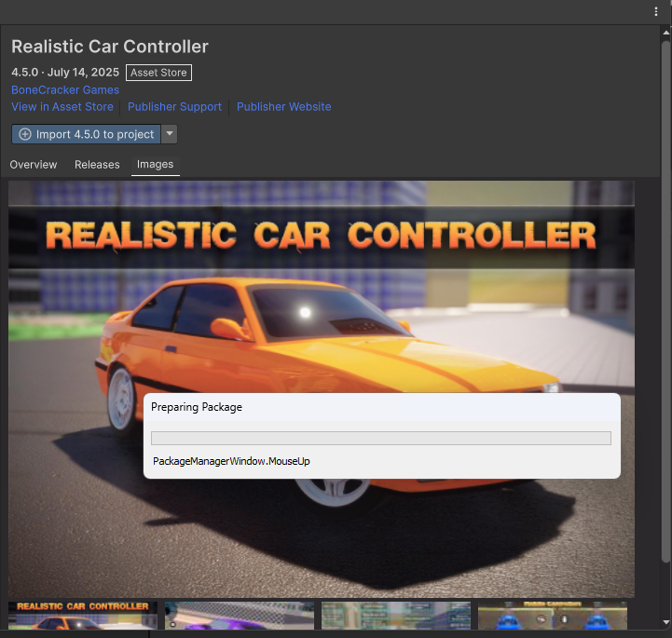Open the Publisher Support link
The height and width of the screenshot is (638, 672).
pyautogui.click(x=174, y=107)
